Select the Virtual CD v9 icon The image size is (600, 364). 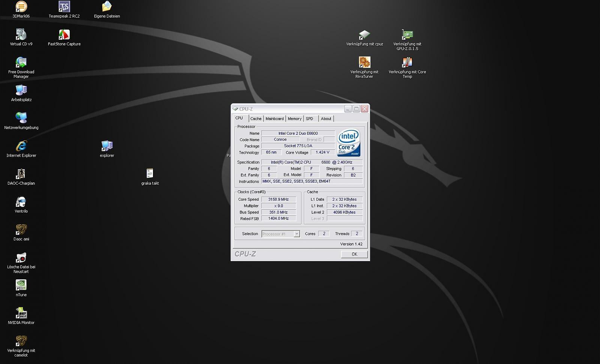[x=21, y=34]
